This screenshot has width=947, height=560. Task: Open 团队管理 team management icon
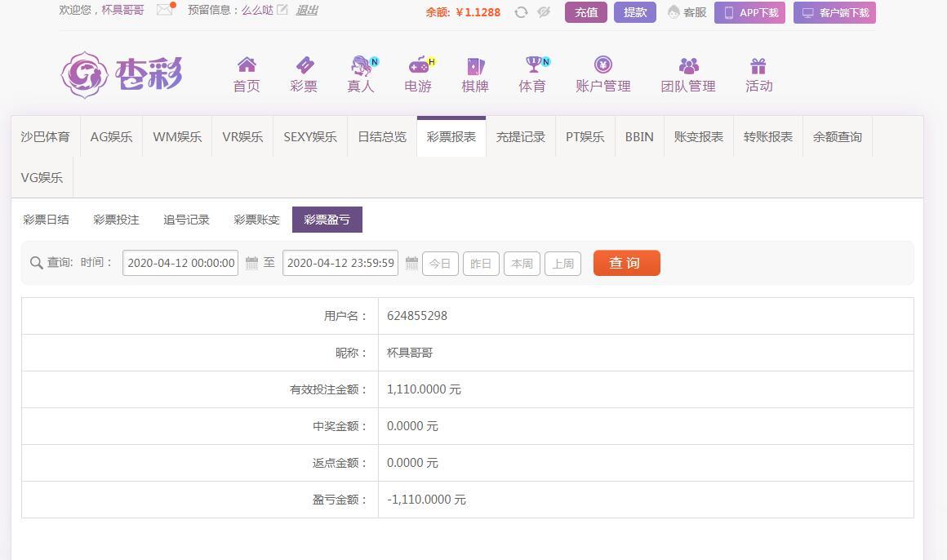(x=688, y=65)
